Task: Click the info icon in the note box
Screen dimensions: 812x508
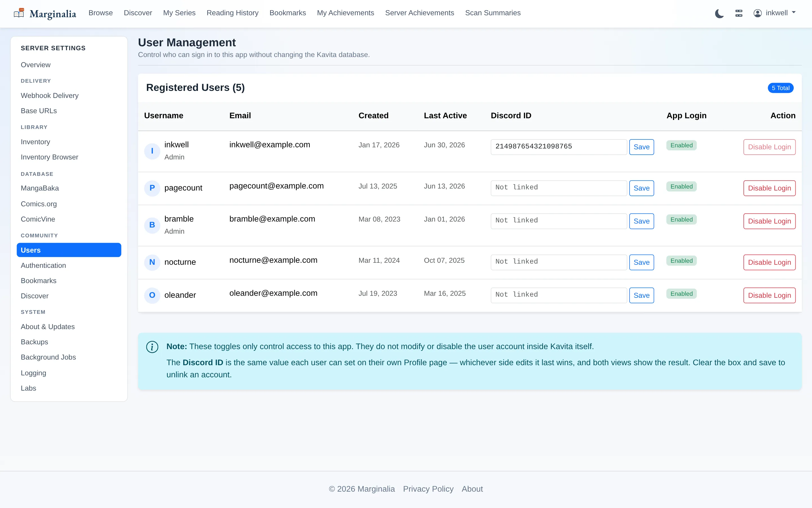Action: (x=152, y=347)
